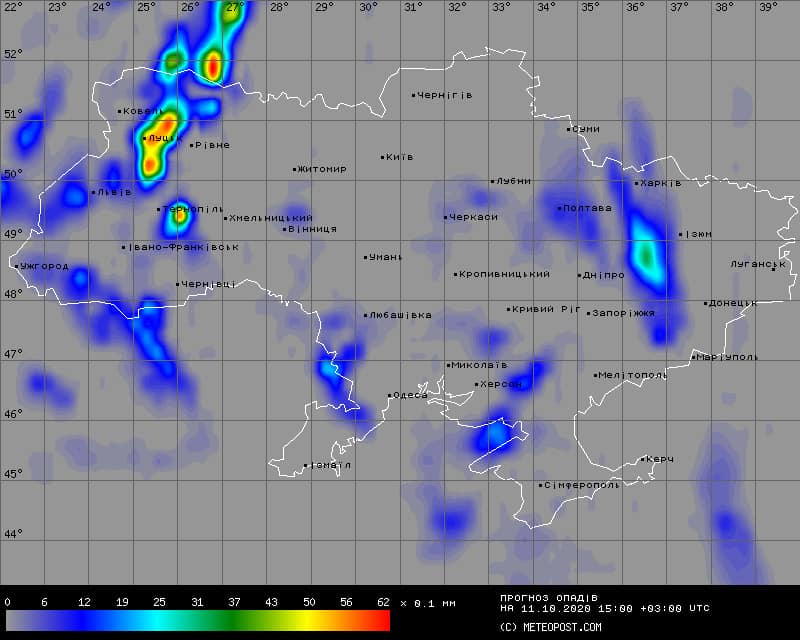The height and width of the screenshot is (640, 800).
Task: Click the 48° latitude axis label
Action: (11, 294)
